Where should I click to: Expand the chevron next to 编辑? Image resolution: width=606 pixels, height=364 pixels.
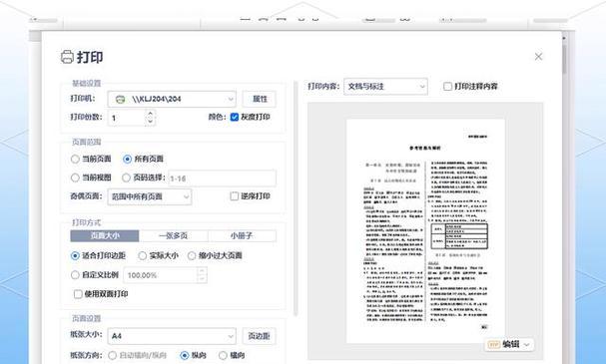tap(527, 345)
